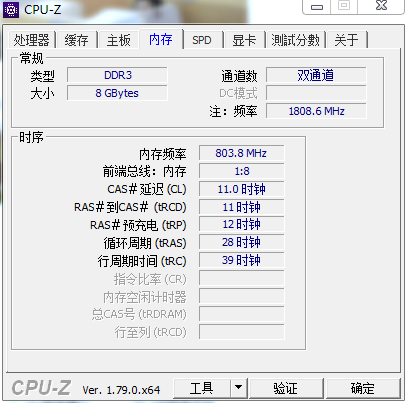The image size is (407, 403).
Task: Click the CAS# 延迟 (CL) label
Action: pyautogui.click(x=147, y=190)
